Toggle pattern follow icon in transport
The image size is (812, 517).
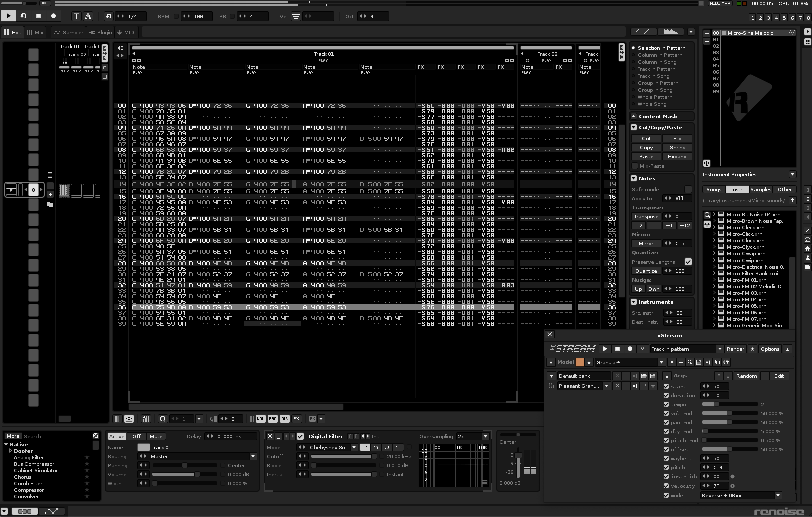point(76,16)
